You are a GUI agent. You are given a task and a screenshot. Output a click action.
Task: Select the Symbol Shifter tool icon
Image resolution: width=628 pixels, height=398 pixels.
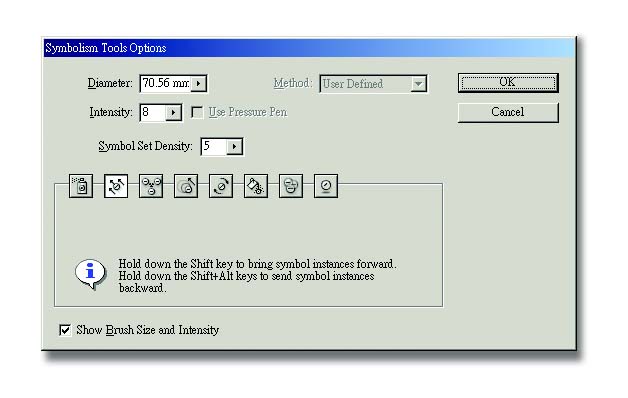click(116, 186)
